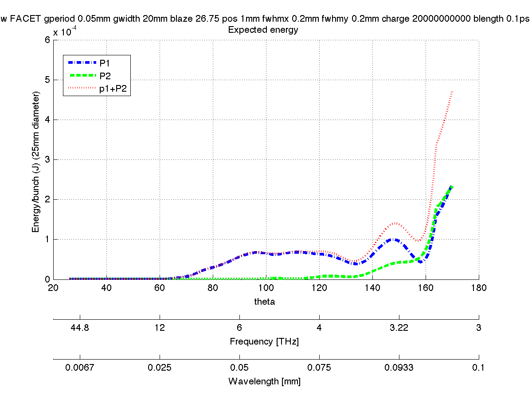532x399 pixels.
Task: Click the frequency tick label 3.22
Action: coord(399,328)
